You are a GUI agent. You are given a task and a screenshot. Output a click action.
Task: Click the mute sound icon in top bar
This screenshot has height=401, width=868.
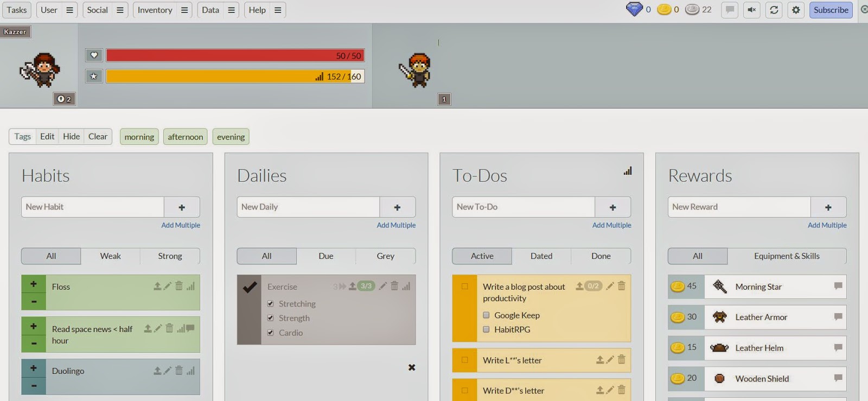click(x=751, y=10)
